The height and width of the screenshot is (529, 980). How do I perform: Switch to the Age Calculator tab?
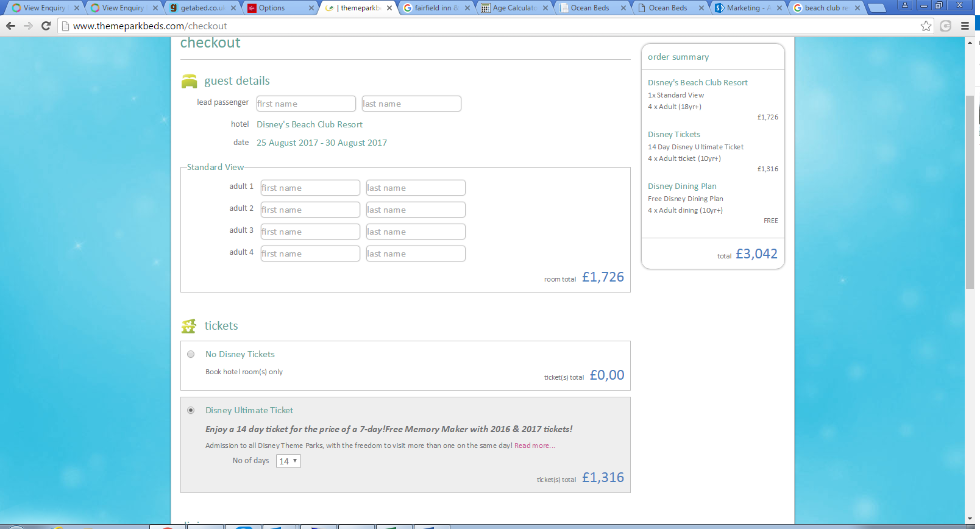click(514, 8)
